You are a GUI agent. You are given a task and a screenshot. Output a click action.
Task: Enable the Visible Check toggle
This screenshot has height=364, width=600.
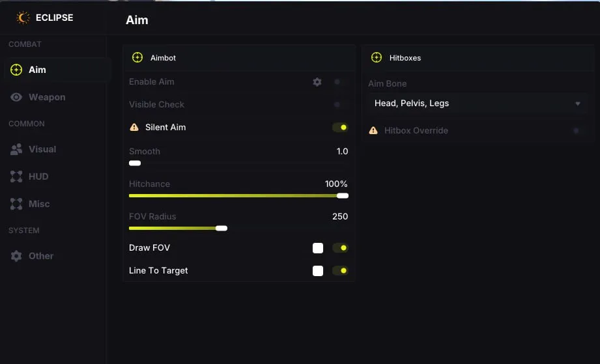pyautogui.click(x=340, y=104)
